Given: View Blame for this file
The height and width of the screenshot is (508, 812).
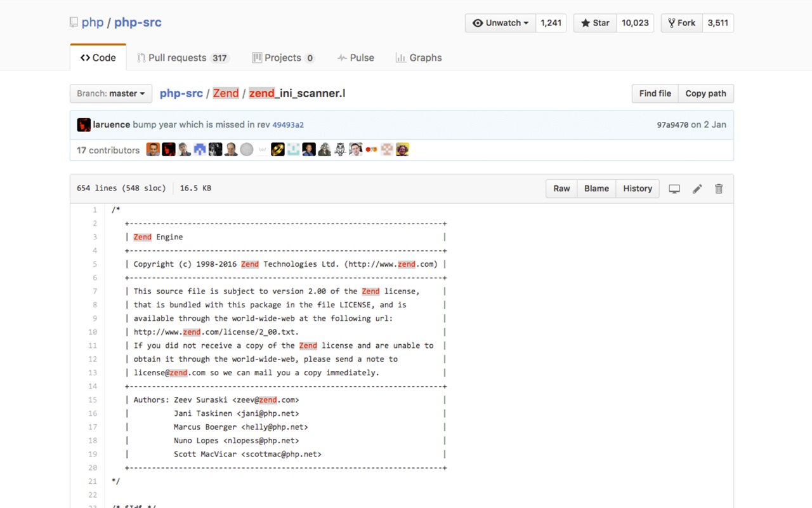Looking at the screenshot, I should pyautogui.click(x=596, y=189).
